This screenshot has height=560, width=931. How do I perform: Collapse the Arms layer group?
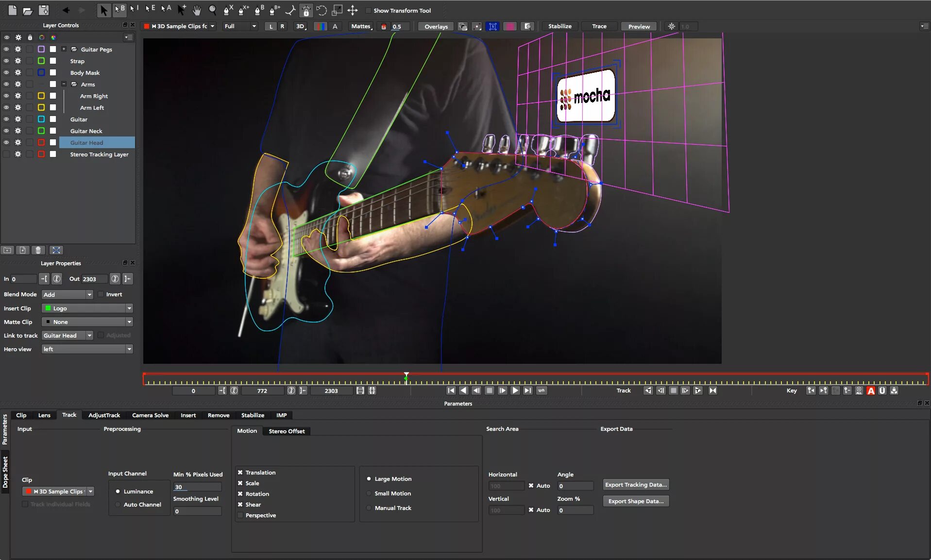click(64, 84)
